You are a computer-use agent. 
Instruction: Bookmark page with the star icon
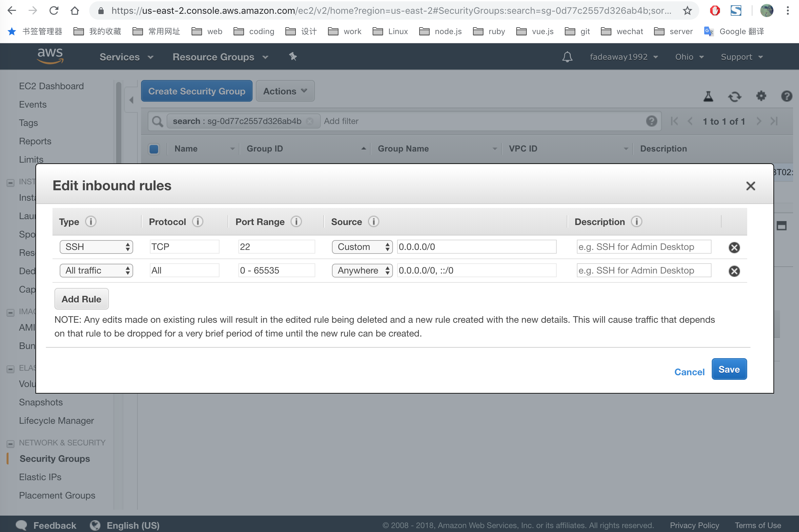pyautogui.click(x=687, y=11)
